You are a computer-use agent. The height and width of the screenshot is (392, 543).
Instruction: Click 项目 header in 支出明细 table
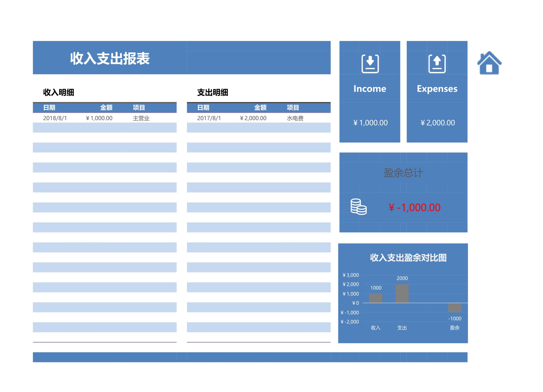(x=293, y=108)
